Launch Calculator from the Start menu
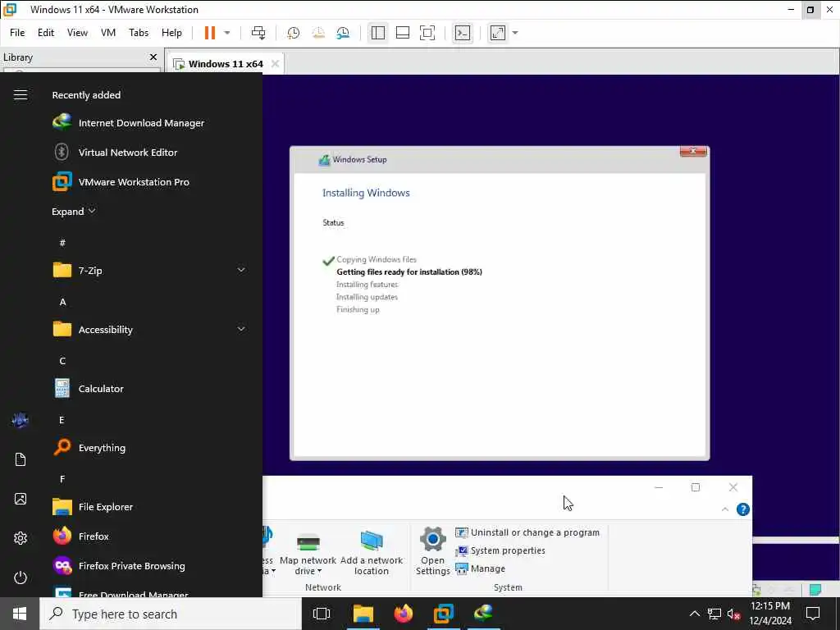This screenshot has height=630, width=840. 89,388
